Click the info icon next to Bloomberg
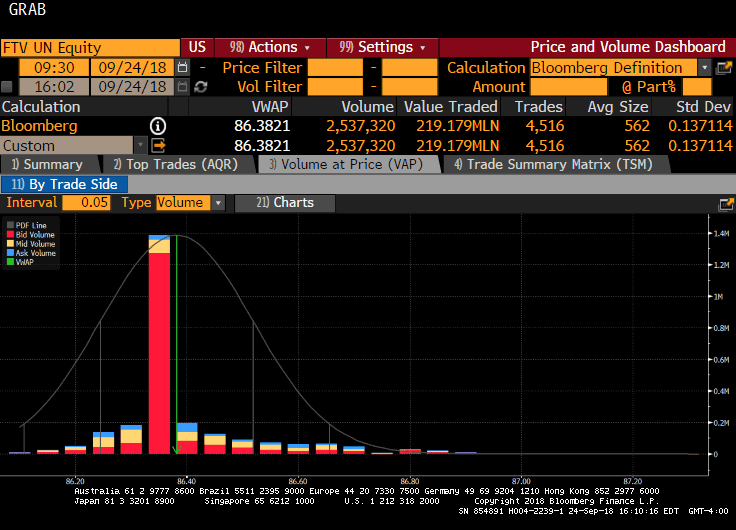The image size is (736, 530). click(158, 126)
